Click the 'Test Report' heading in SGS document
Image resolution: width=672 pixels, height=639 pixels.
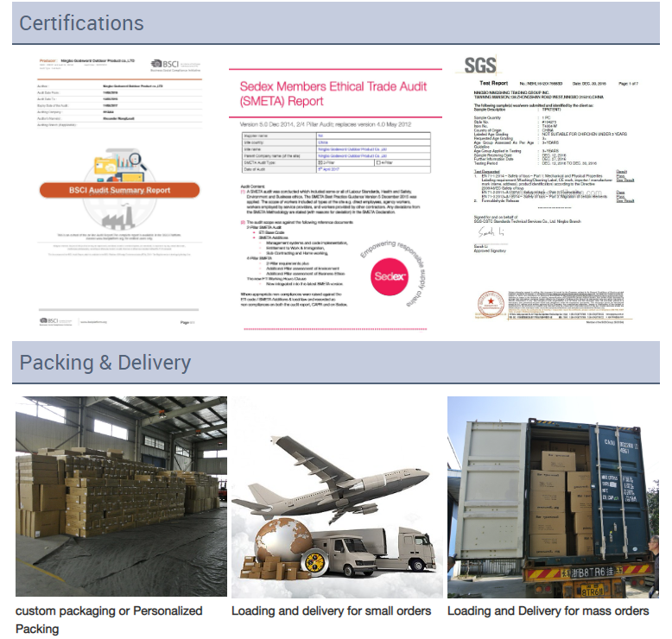[494, 83]
